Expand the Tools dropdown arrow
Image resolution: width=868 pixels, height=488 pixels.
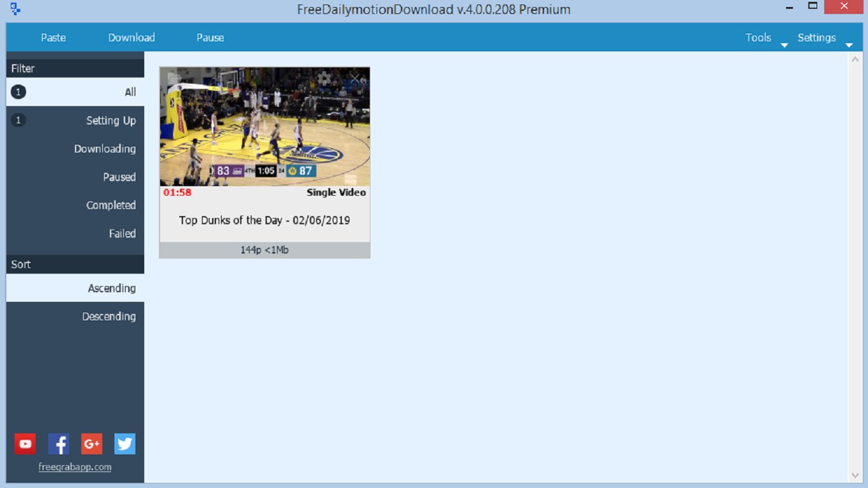click(x=784, y=45)
